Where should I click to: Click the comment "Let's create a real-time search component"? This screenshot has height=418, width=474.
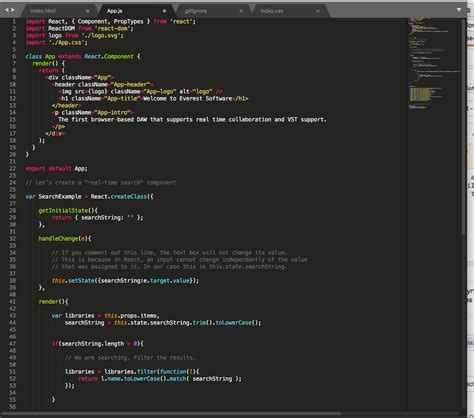[x=101, y=182]
